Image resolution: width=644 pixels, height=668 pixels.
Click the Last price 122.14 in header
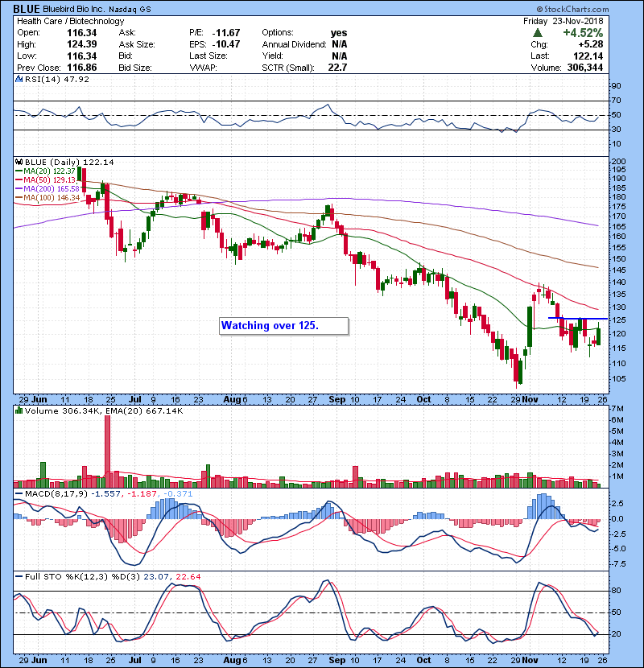tap(588, 56)
